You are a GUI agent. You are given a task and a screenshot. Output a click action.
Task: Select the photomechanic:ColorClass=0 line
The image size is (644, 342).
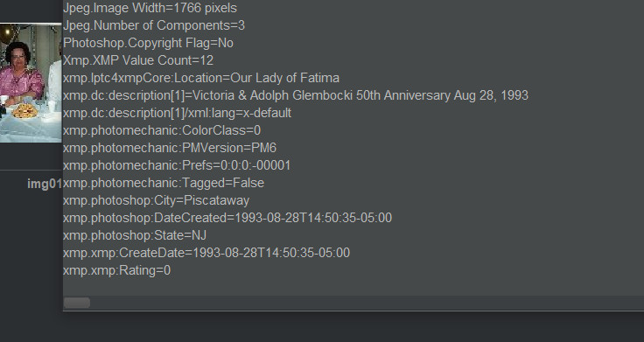pyautogui.click(x=162, y=130)
